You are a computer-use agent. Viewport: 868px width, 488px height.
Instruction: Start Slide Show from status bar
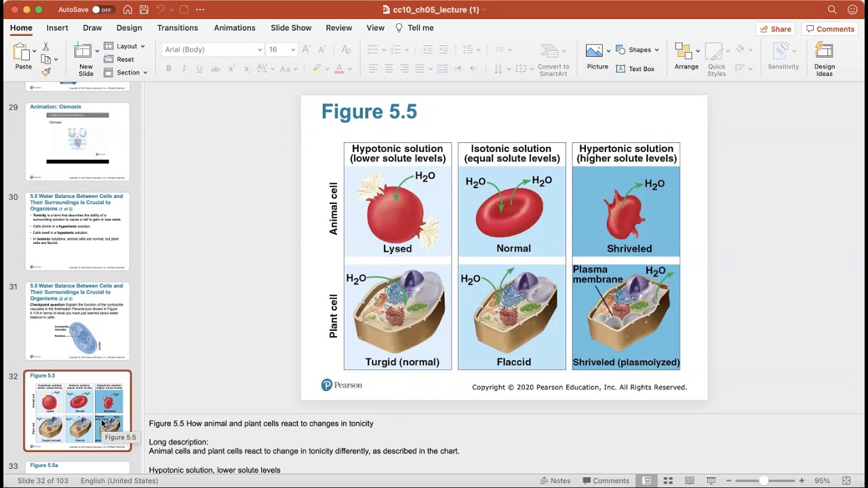coord(711,481)
